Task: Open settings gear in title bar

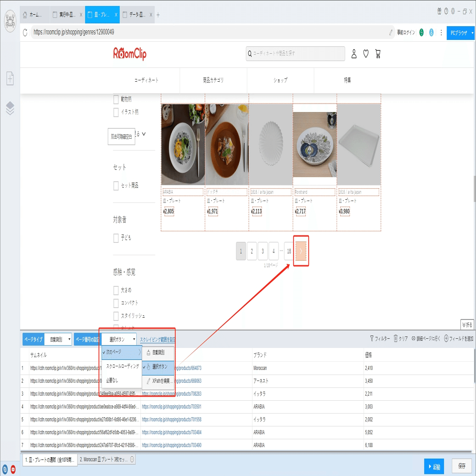Action: 453,11
